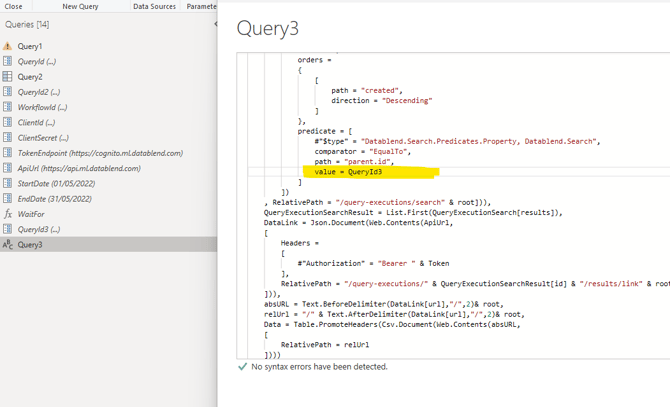Click the line 'value = QueryId3'
Image resolution: width=670 pixels, height=407 pixels.
click(x=348, y=172)
